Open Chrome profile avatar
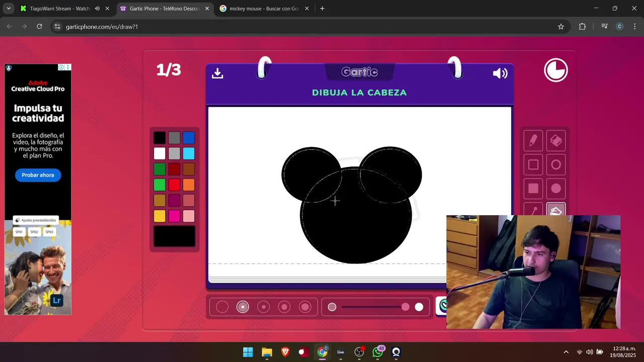Viewport: 644px width, 362px height. coord(620,27)
